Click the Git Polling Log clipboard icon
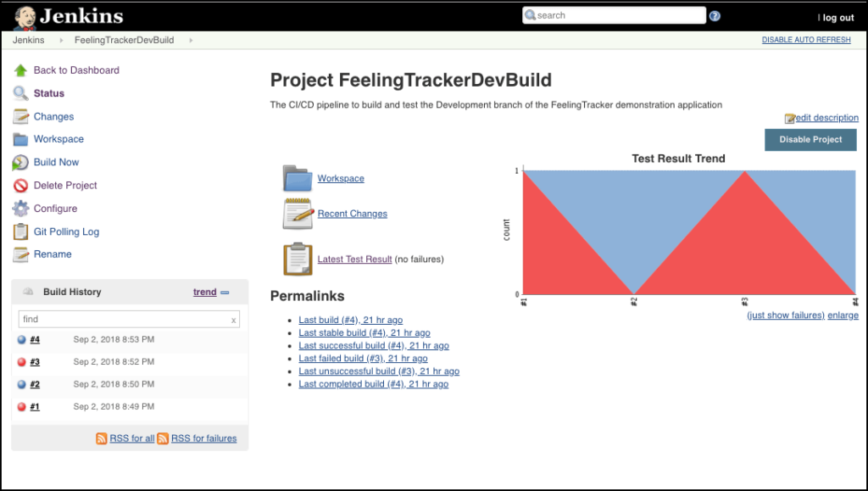 coord(20,232)
